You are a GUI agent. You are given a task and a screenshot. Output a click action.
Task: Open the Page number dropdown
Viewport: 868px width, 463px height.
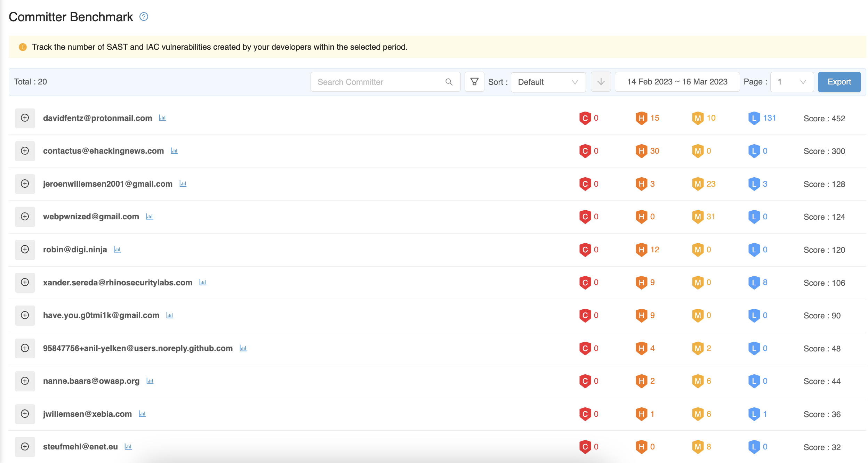point(792,82)
